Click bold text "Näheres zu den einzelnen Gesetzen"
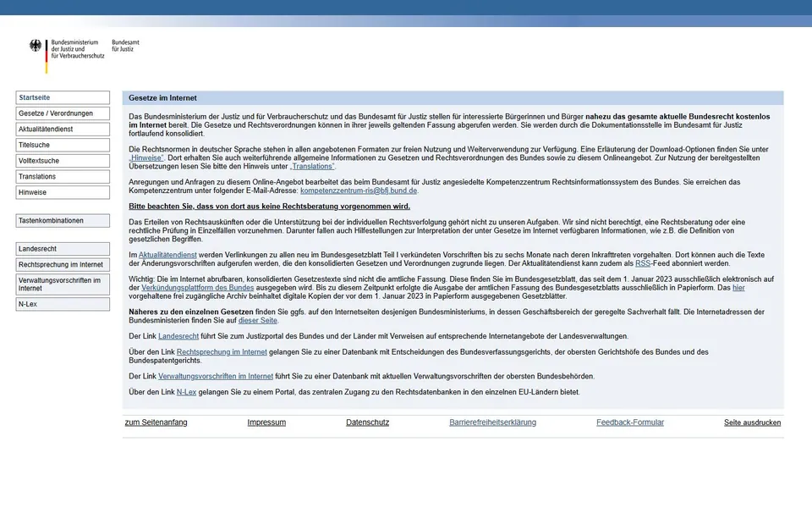812x508 pixels. [191, 312]
